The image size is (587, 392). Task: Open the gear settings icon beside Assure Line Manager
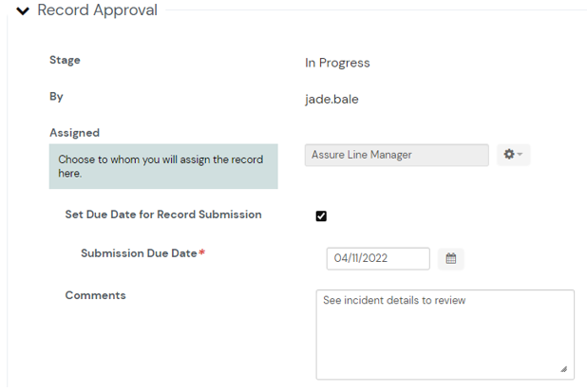pyautogui.click(x=509, y=155)
